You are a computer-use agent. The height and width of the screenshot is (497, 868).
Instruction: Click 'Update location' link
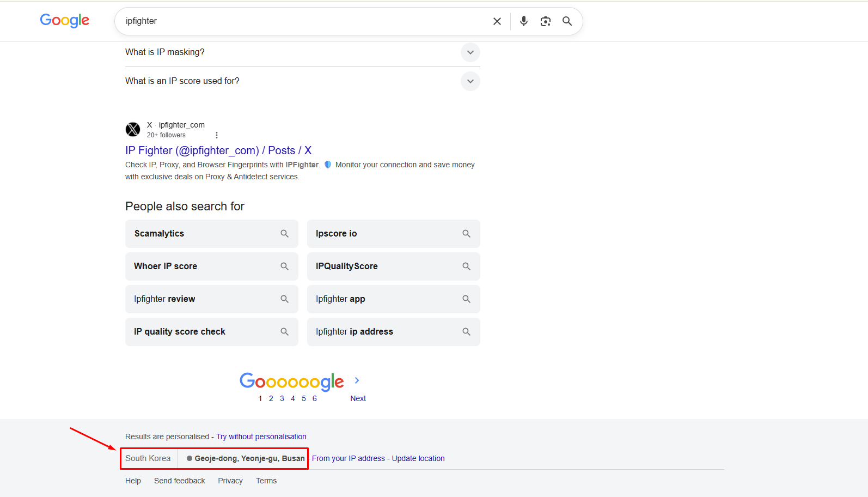(x=418, y=458)
